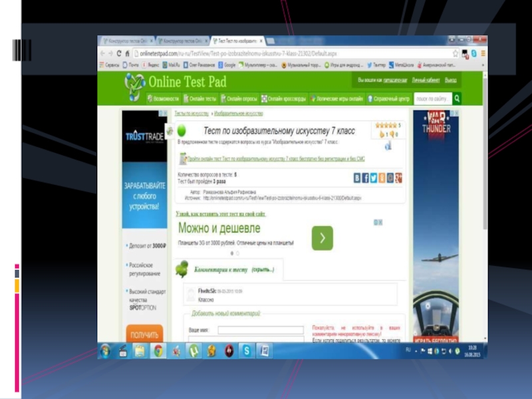The width and height of the screenshot is (532, 399).
Task: Open the Google bookmark
Action: click(x=227, y=65)
